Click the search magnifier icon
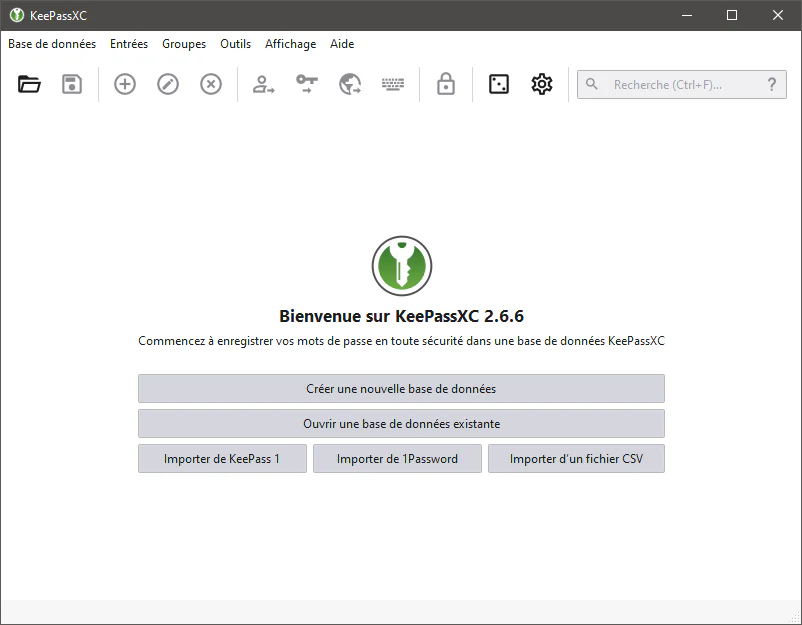 click(x=591, y=84)
